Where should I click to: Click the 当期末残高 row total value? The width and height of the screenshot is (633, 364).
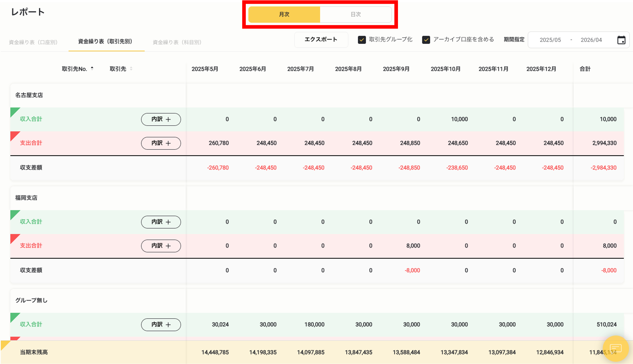tap(602, 352)
